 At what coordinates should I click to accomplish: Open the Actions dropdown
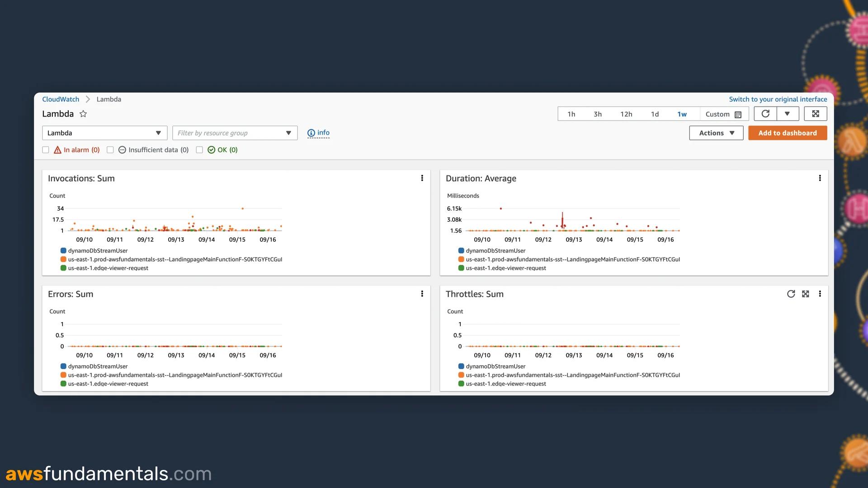[716, 133]
